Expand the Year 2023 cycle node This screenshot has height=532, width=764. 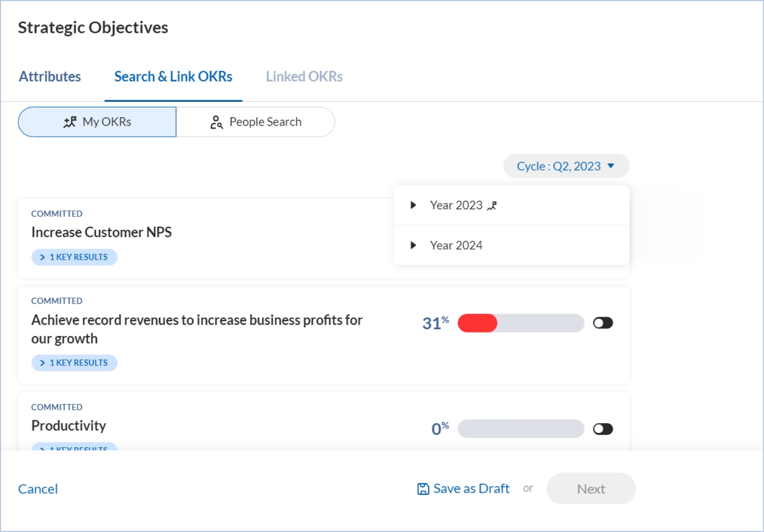click(x=413, y=205)
